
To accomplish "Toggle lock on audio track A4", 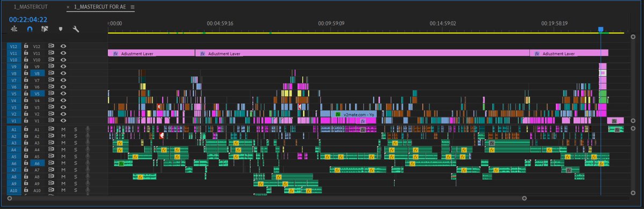I will tap(26, 149).
